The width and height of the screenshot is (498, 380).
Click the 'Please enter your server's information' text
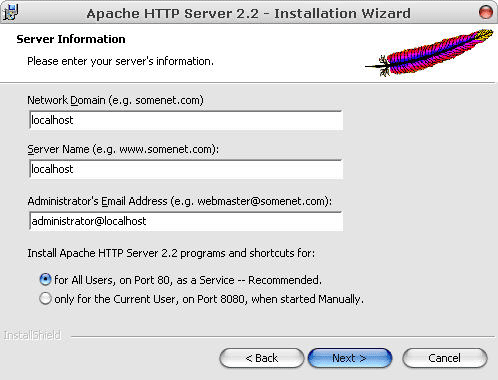(x=120, y=61)
